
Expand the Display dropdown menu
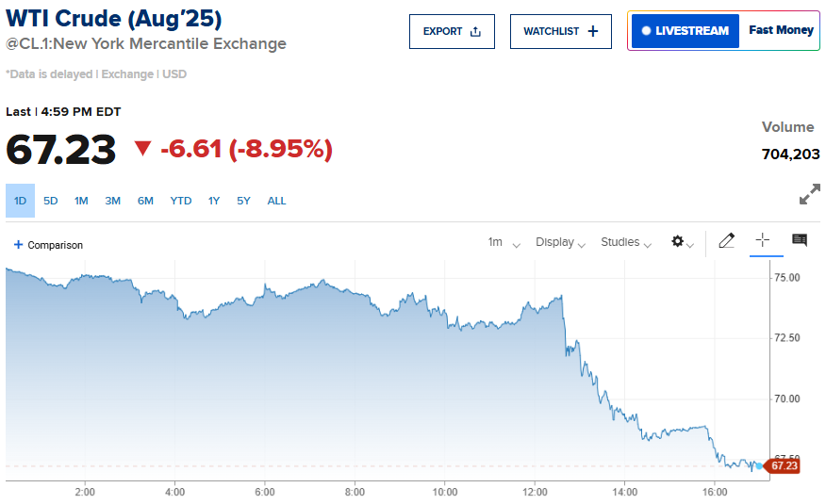pyautogui.click(x=560, y=242)
